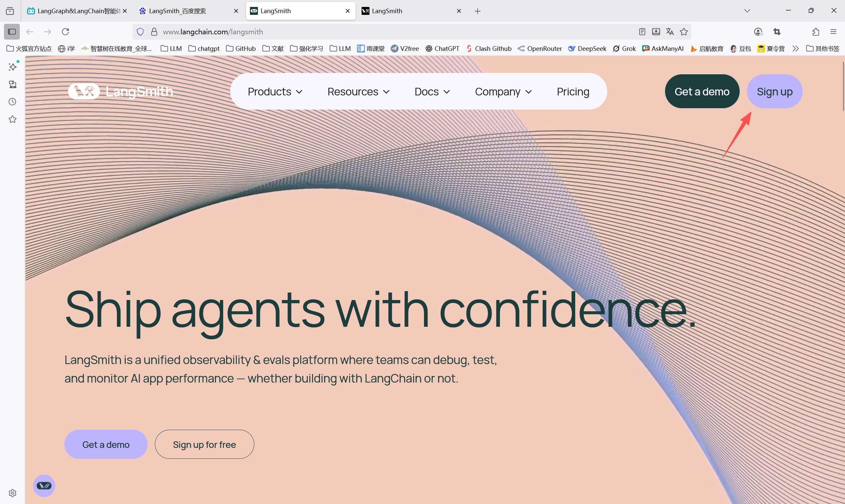Image resolution: width=845 pixels, height=504 pixels.
Task: Open reader view icon in address bar
Action: (x=642, y=32)
